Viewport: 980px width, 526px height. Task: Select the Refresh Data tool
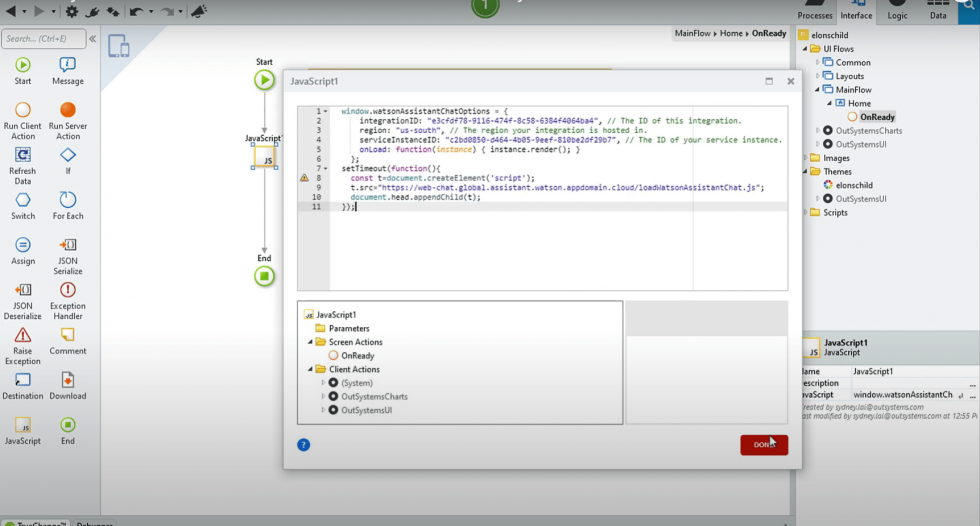pos(22,155)
